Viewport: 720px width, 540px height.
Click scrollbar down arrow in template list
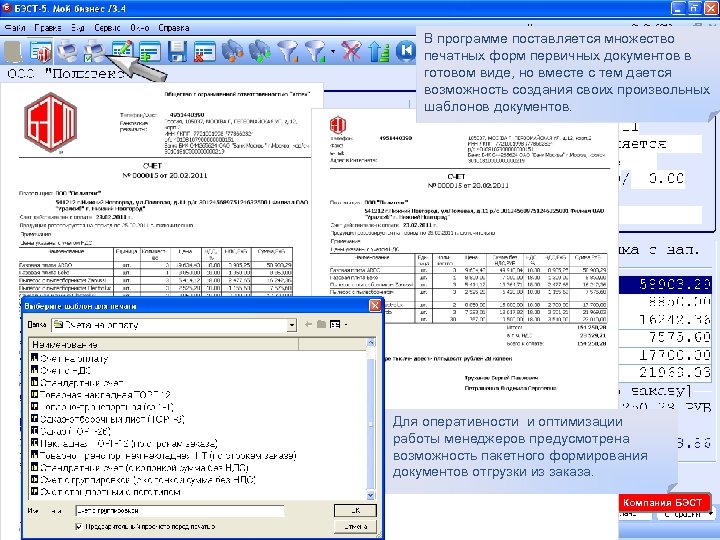[371, 495]
